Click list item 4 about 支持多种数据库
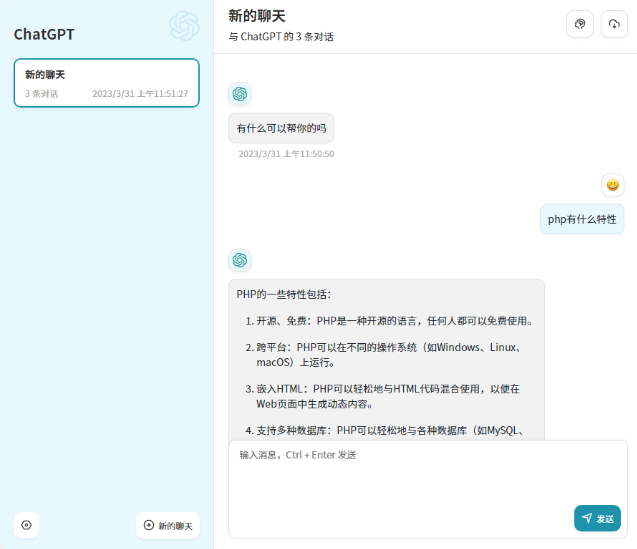Viewport: 637px width, 549px height. point(384,431)
